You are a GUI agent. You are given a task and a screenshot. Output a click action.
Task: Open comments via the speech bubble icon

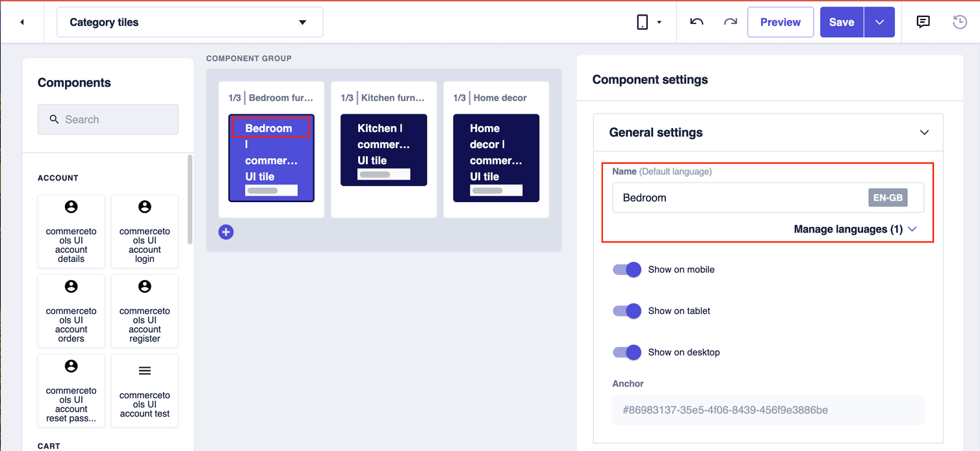(x=923, y=21)
